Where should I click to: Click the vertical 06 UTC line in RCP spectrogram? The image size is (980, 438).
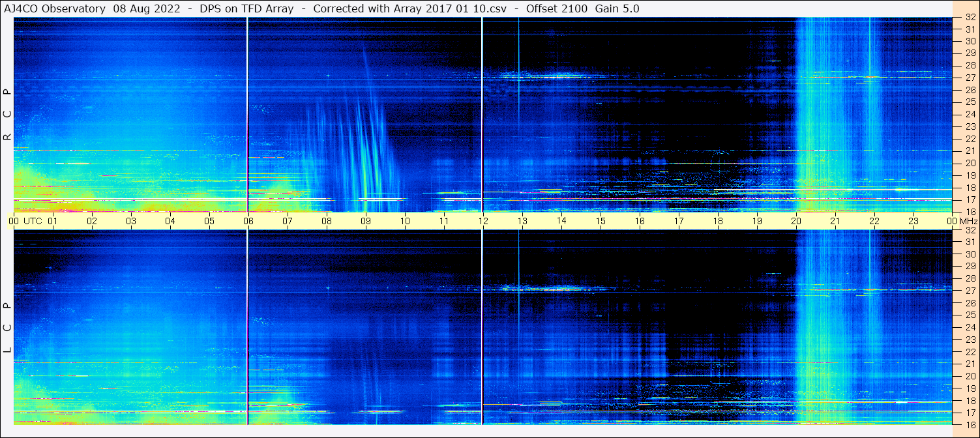[248, 115]
